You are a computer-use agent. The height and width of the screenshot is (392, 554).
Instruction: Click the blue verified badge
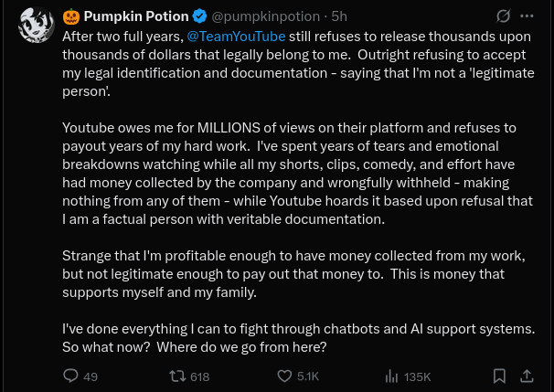click(198, 16)
